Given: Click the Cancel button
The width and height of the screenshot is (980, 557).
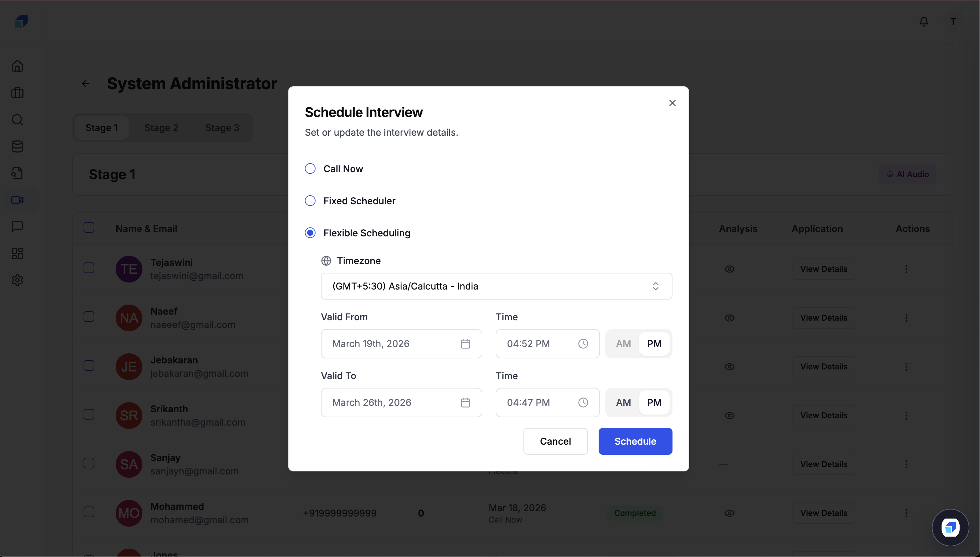Looking at the screenshot, I should (555, 441).
